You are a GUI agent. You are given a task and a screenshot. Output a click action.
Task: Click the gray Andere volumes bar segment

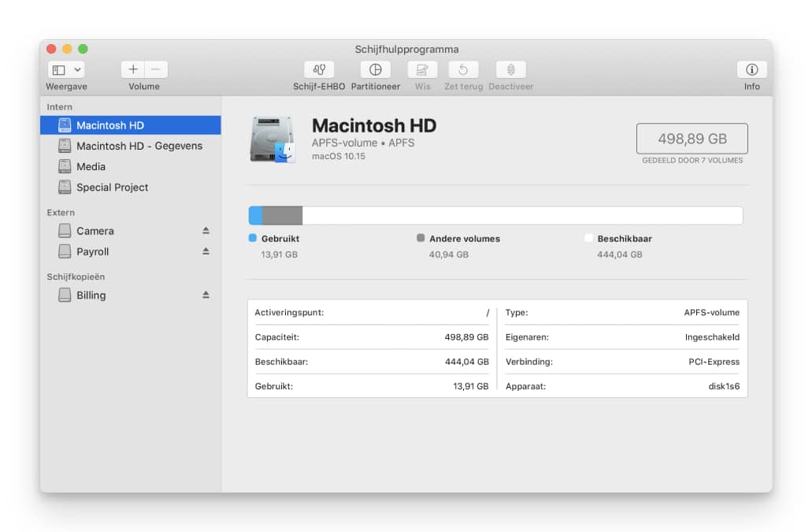(282, 215)
